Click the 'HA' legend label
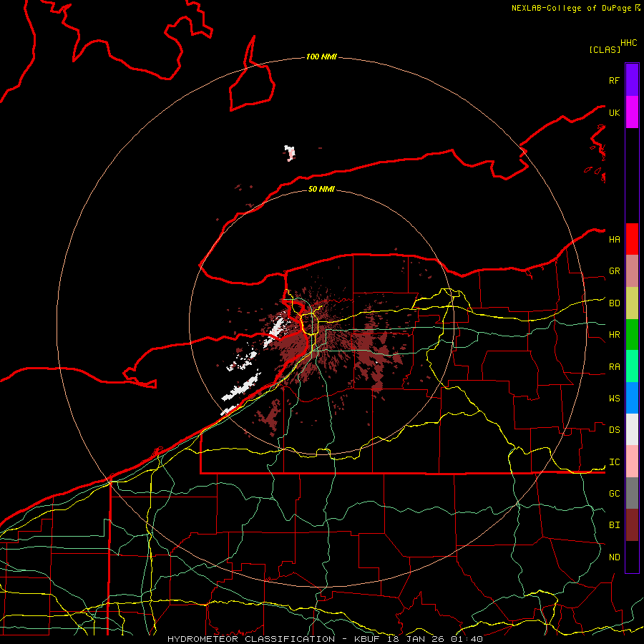Image resolution: width=644 pixels, height=644 pixels. click(614, 240)
